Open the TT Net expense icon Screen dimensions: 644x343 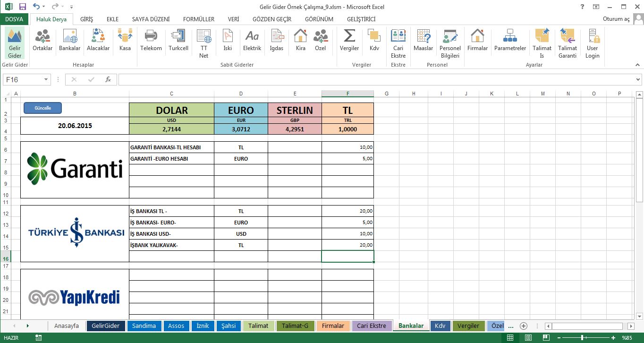(x=204, y=43)
